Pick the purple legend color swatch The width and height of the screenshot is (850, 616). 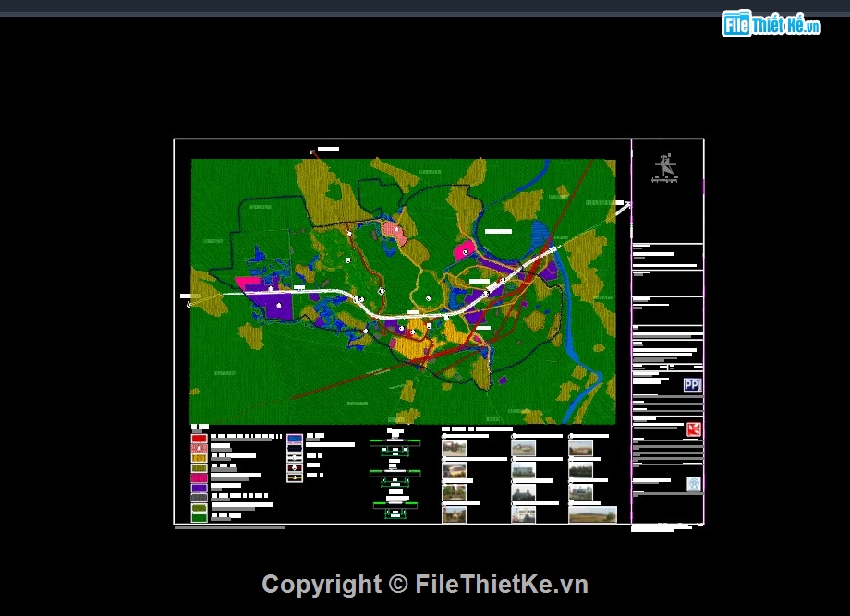pos(199,489)
